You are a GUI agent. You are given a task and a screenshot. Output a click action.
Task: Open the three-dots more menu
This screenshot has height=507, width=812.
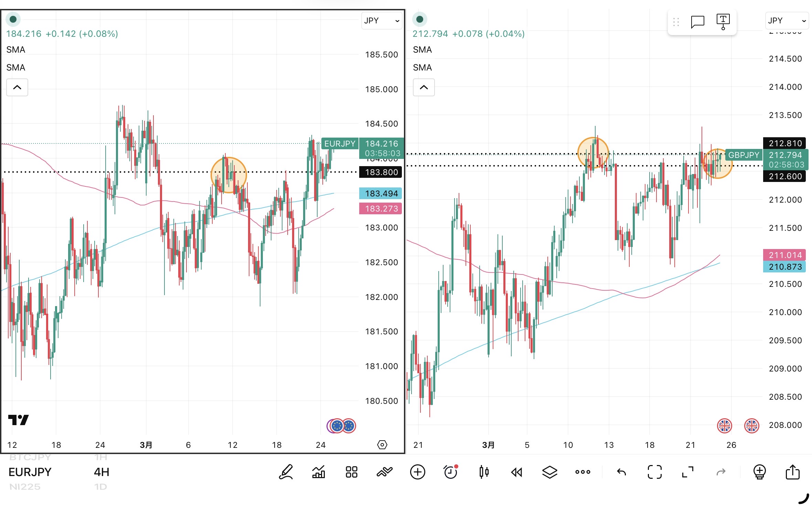583,472
